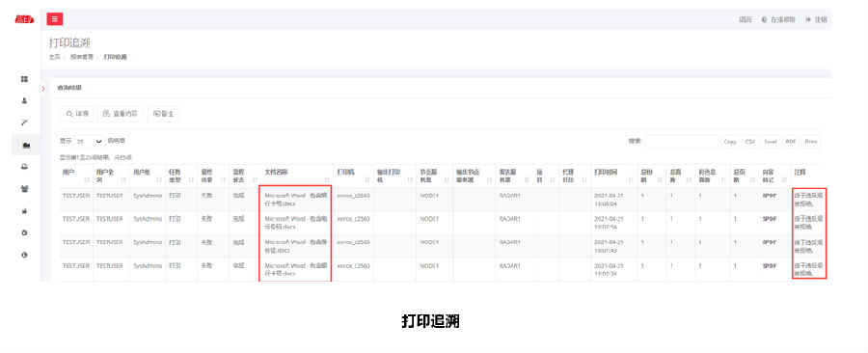The height and width of the screenshot is (353, 868).
Task: Sort by the 最终结果 column header
Action: pyautogui.click(x=213, y=176)
